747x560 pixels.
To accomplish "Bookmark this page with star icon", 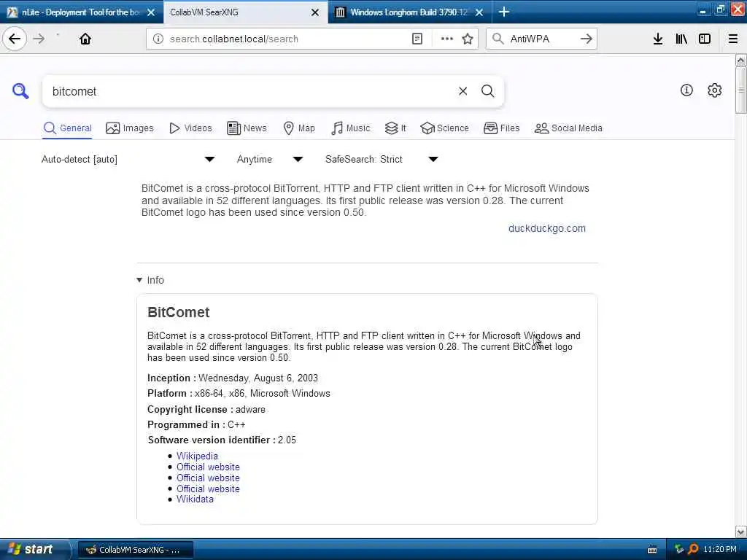I will click(468, 39).
